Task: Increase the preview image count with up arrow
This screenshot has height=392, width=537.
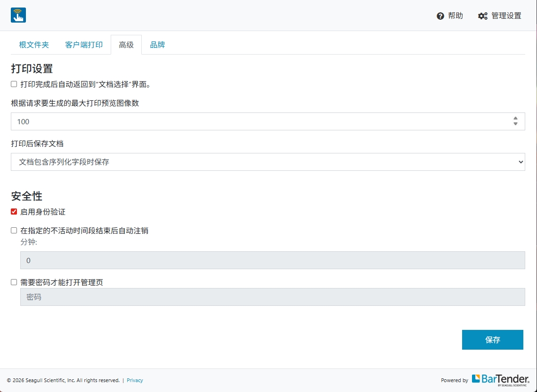Action: point(515,118)
